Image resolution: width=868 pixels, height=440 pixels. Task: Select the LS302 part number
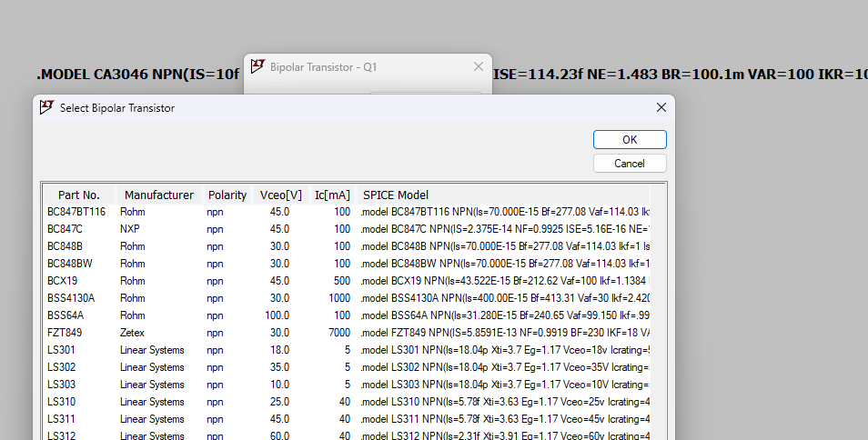[61, 367]
